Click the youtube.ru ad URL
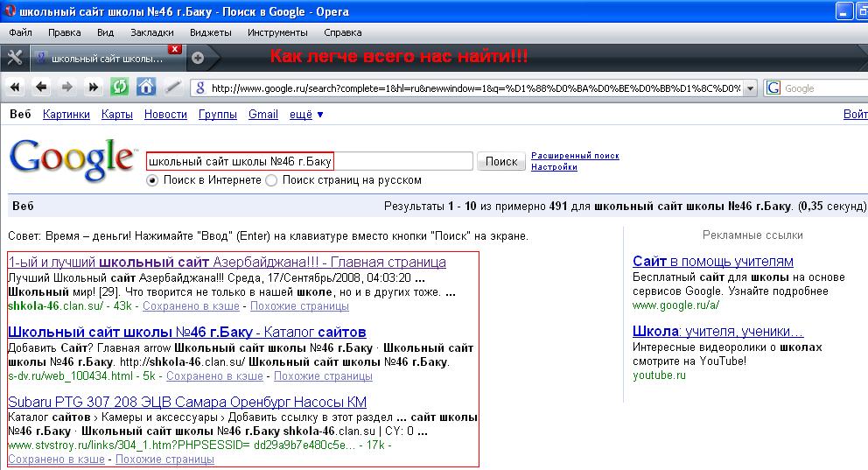 click(659, 375)
